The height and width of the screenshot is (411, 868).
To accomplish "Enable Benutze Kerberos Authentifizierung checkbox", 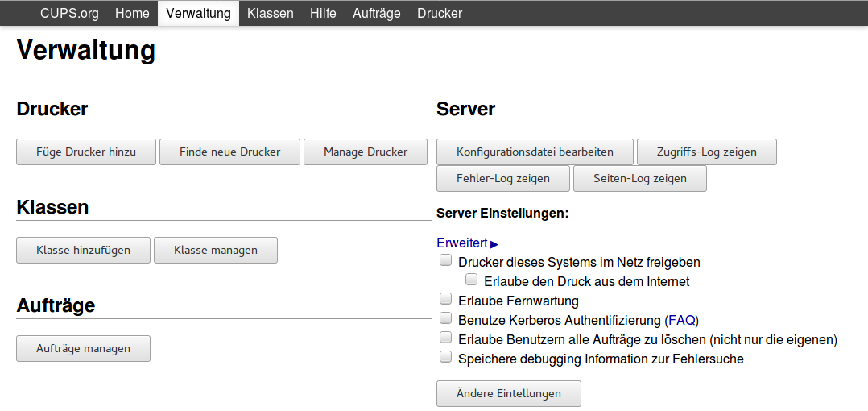I will pos(445,319).
